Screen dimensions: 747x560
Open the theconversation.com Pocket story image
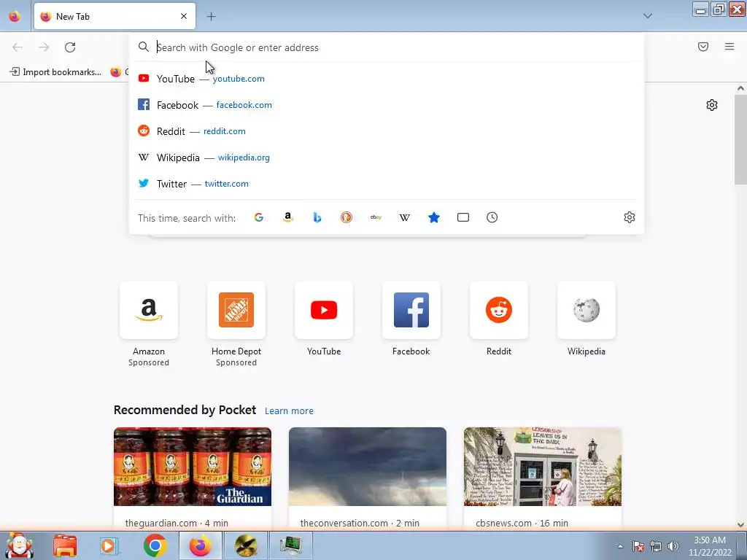click(x=368, y=467)
